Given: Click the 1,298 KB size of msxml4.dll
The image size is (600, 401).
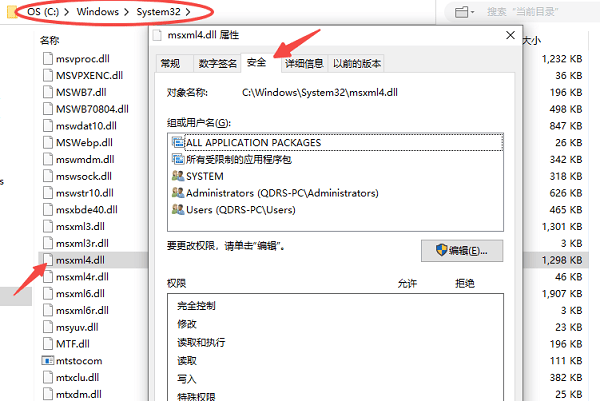Looking at the screenshot, I should [562, 260].
